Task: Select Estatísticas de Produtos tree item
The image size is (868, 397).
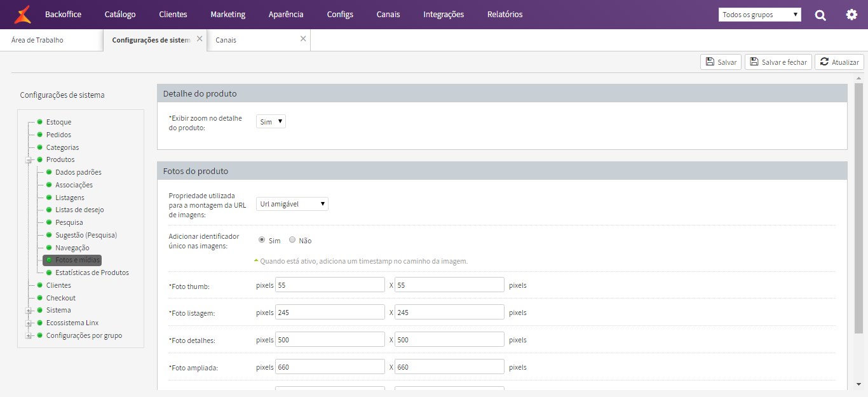Action: (92, 273)
